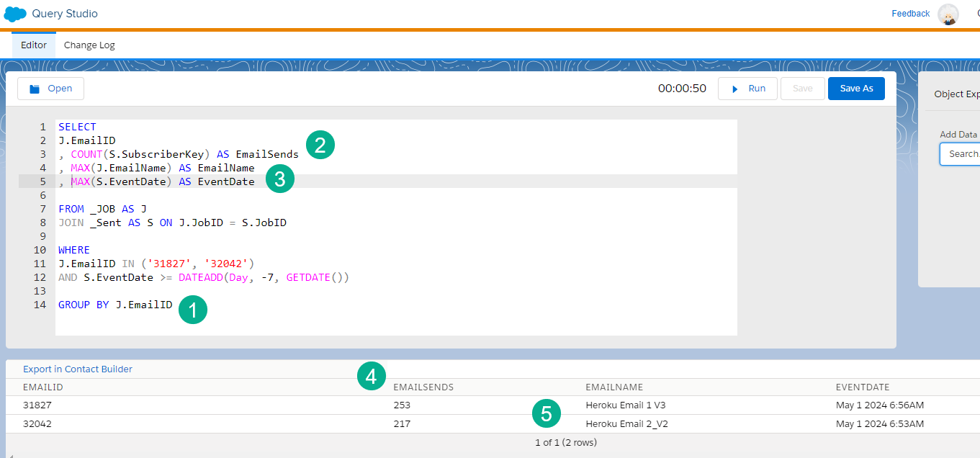The width and height of the screenshot is (980, 458).
Task: Click green marker 2 beside EmailSends alias
Action: (x=320, y=144)
